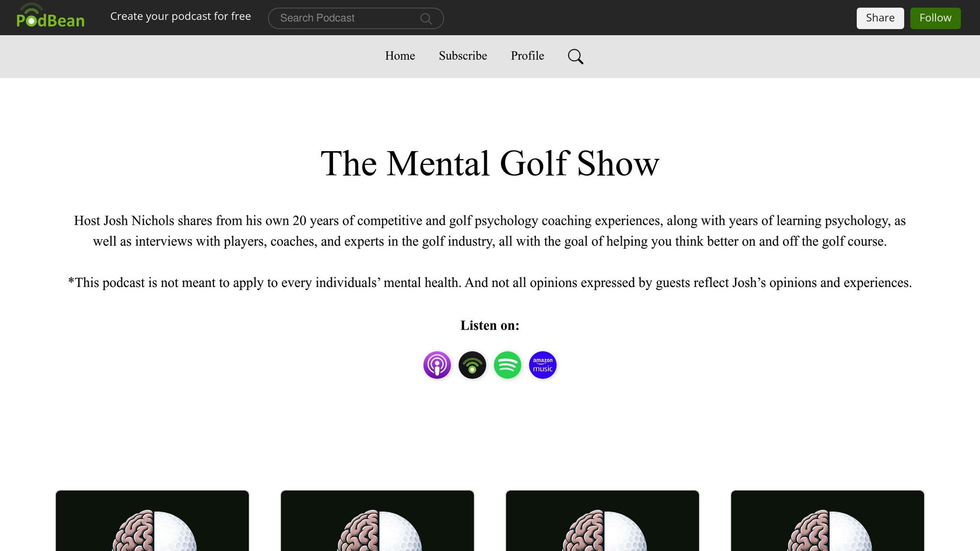This screenshot has width=980, height=551.
Task: Open the podcast on Spotify
Action: click(x=507, y=365)
